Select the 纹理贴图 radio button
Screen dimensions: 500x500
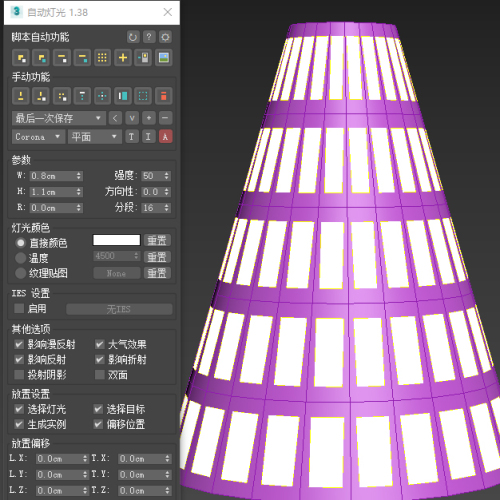click(20, 273)
